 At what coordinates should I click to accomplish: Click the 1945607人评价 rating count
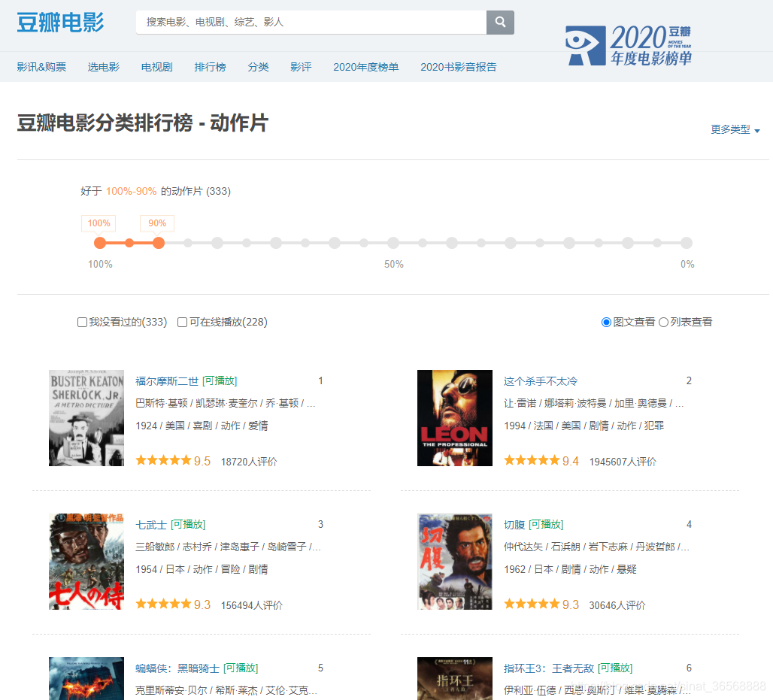(623, 462)
